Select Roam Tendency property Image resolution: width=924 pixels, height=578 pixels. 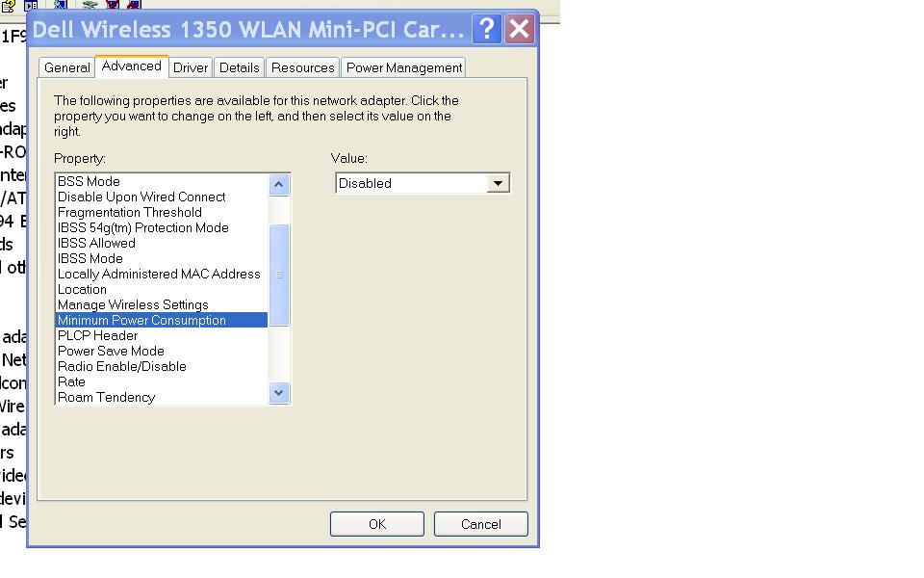(162, 397)
